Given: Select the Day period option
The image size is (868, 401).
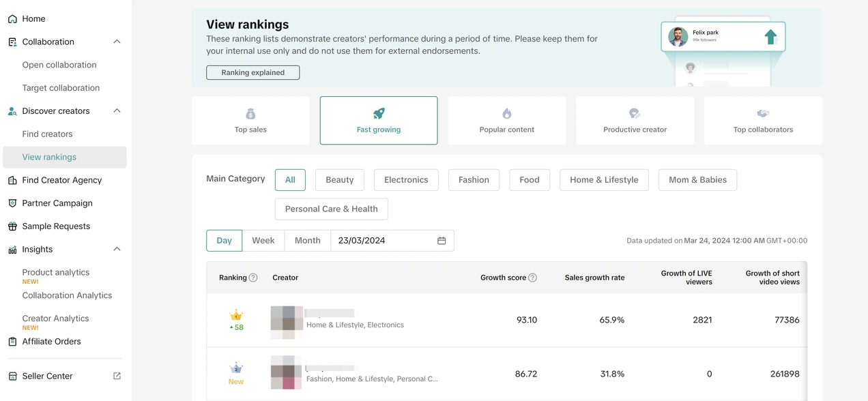Looking at the screenshot, I should coord(224,241).
